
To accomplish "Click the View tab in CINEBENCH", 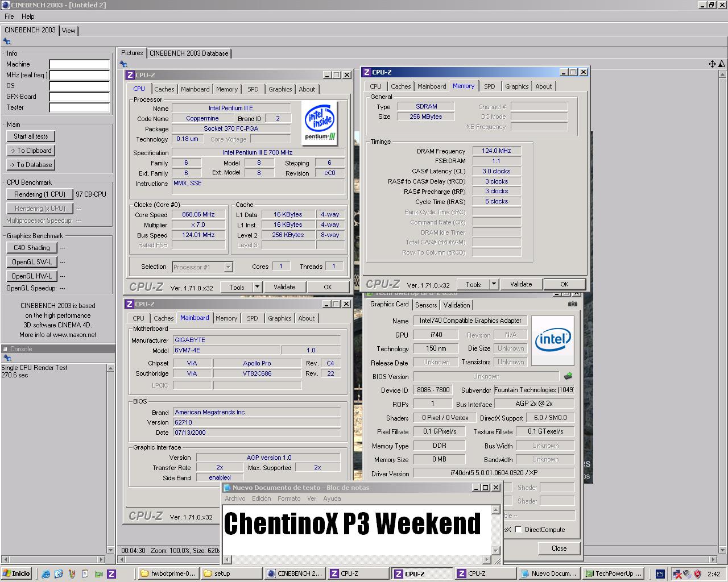I will [x=69, y=31].
